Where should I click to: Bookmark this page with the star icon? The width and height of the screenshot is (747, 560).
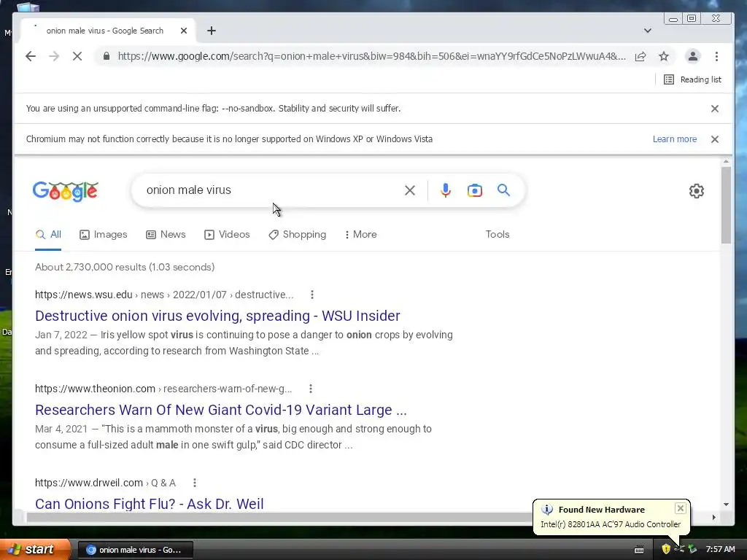tap(664, 56)
